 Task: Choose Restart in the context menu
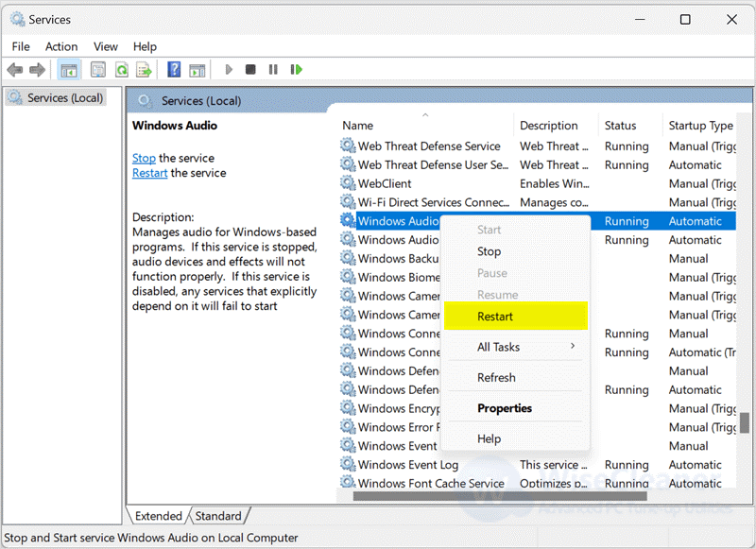[515, 317]
